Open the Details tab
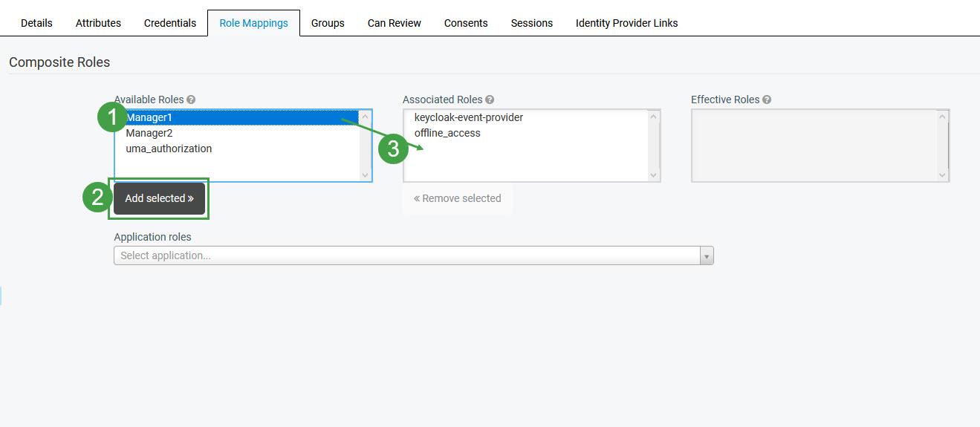Viewport: 980px width, 427px height. tap(36, 23)
